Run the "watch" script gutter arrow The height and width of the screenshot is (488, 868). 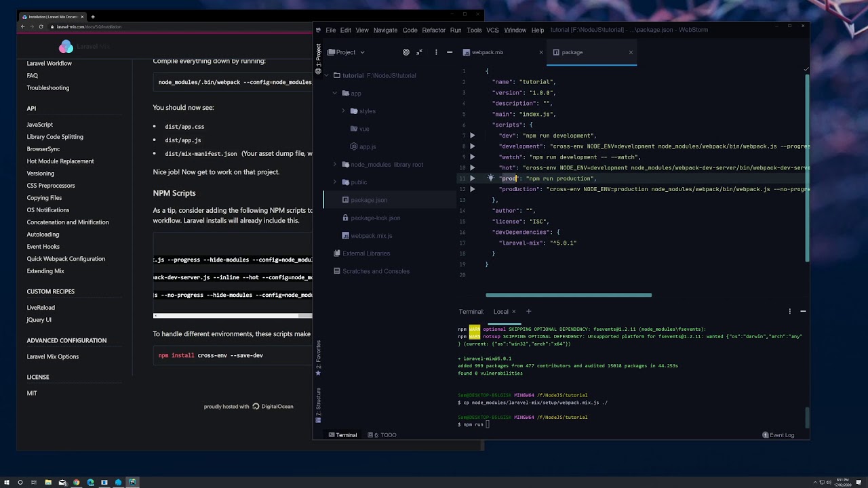(x=473, y=157)
